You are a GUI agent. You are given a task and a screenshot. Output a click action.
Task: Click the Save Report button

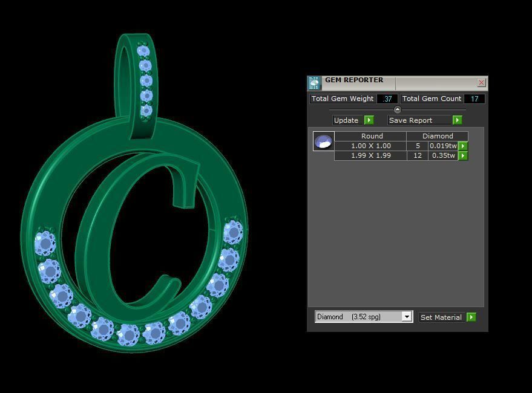tap(419, 120)
